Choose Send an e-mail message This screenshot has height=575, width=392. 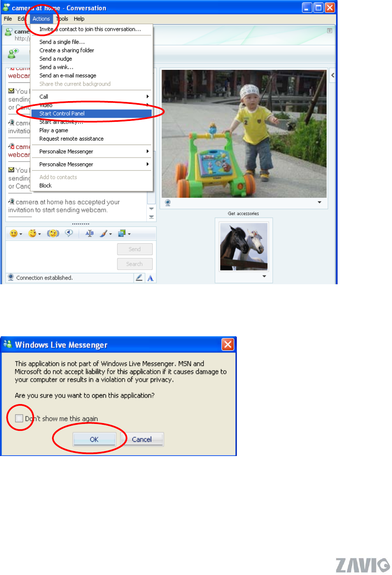pyautogui.click(x=68, y=76)
